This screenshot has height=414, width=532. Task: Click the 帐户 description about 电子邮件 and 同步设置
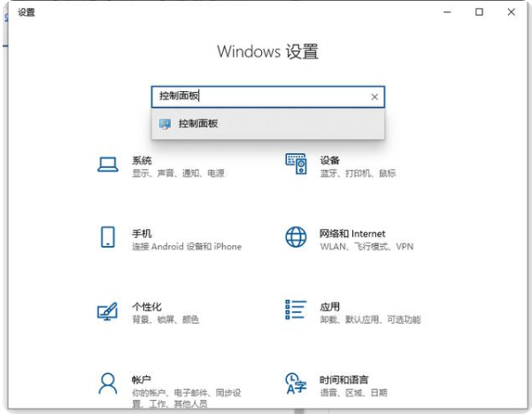click(x=187, y=398)
